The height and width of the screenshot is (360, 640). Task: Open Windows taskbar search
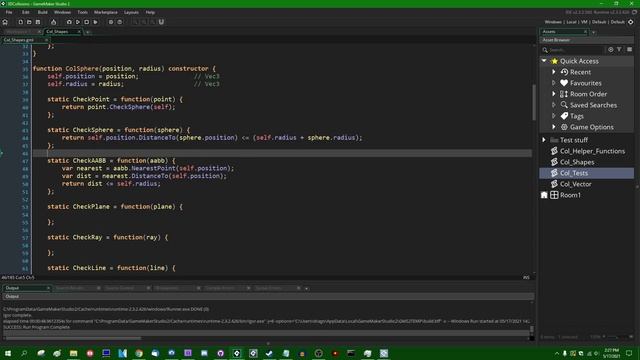(x=24, y=353)
